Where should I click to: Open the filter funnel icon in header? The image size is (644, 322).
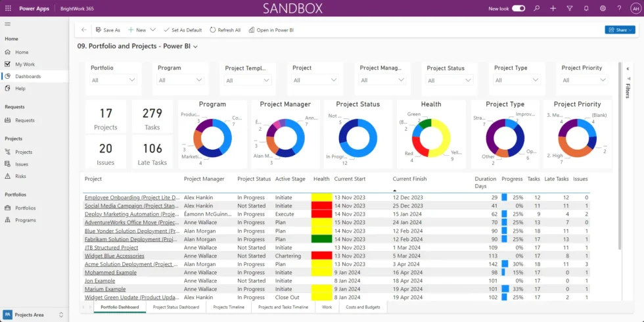(x=569, y=8)
